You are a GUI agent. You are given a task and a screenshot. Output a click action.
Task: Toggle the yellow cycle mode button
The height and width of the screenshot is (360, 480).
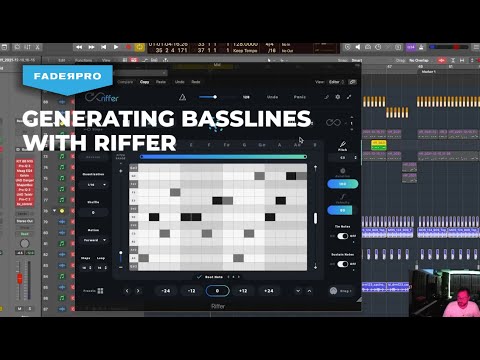click(140, 47)
